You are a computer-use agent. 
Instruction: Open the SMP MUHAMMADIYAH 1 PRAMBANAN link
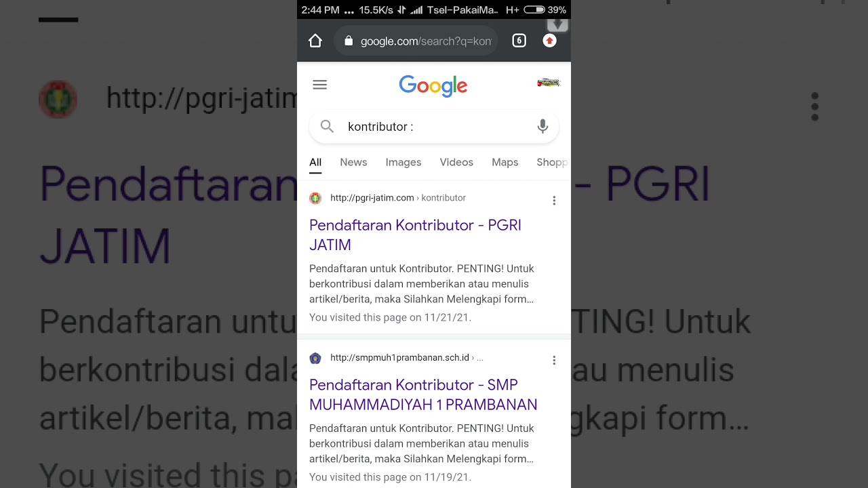pos(423,394)
